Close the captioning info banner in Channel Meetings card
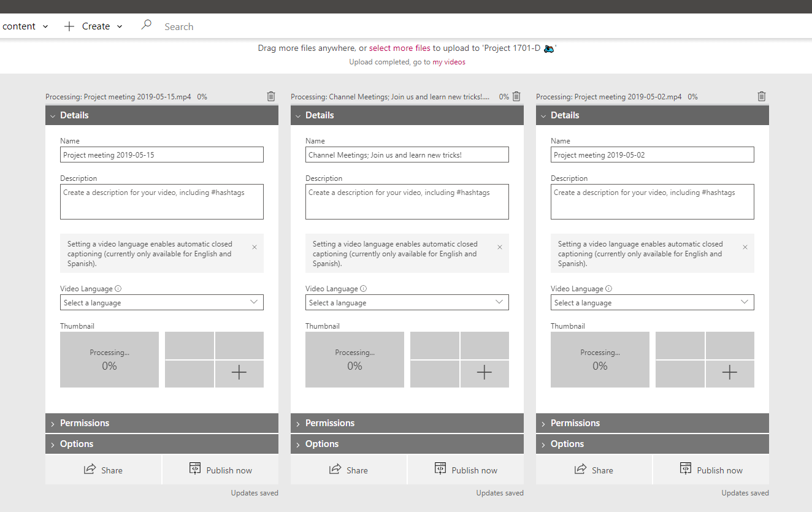Screen dimensions: 812x512 click(500, 247)
